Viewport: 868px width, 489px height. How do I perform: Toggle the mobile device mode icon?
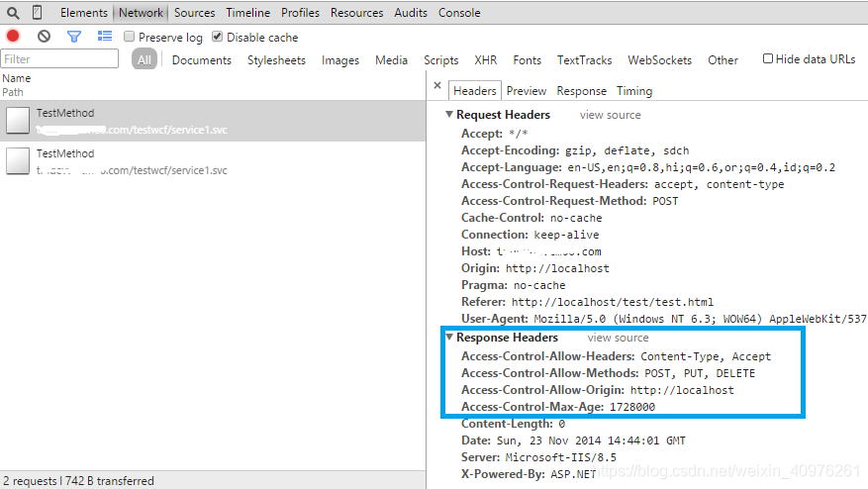[37, 12]
